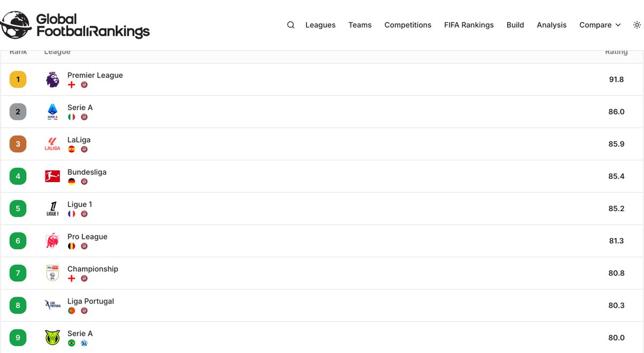
Task: Open the Premier League link
Action: coord(95,75)
